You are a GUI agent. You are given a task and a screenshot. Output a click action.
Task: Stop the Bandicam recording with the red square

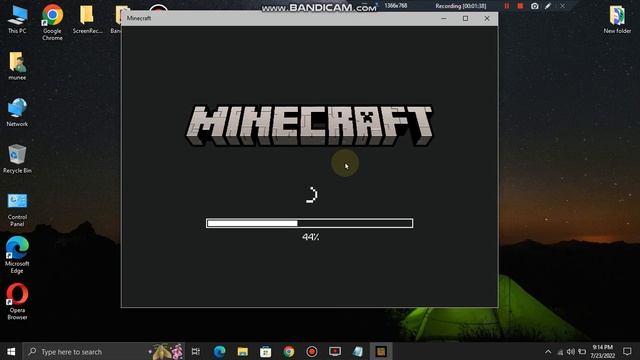click(x=520, y=6)
